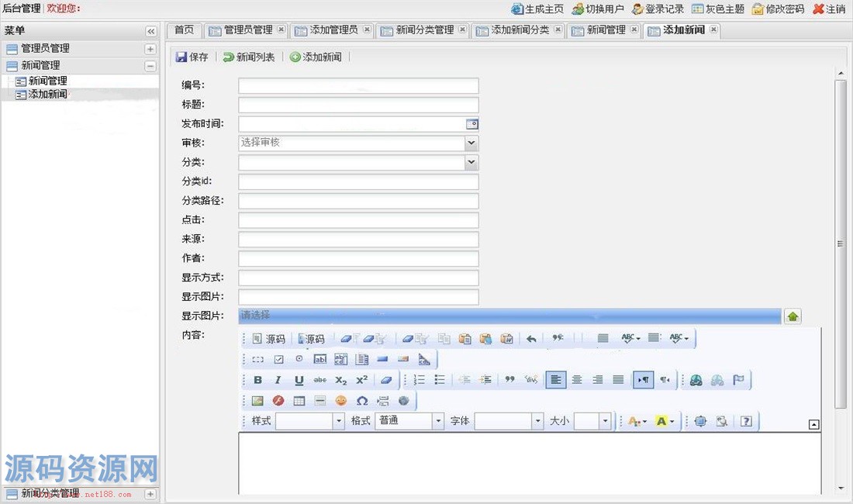
Task: Open the calendar picker for 发布时间
Action: pos(472,124)
